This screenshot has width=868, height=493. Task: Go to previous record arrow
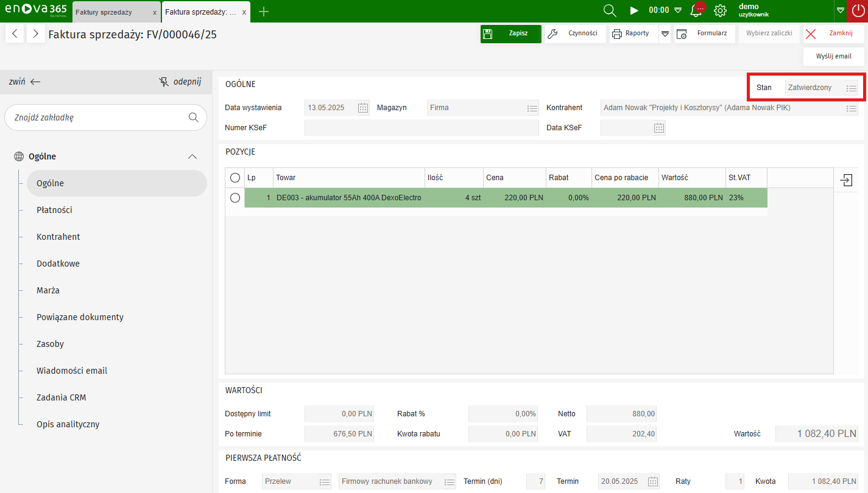[15, 34]
